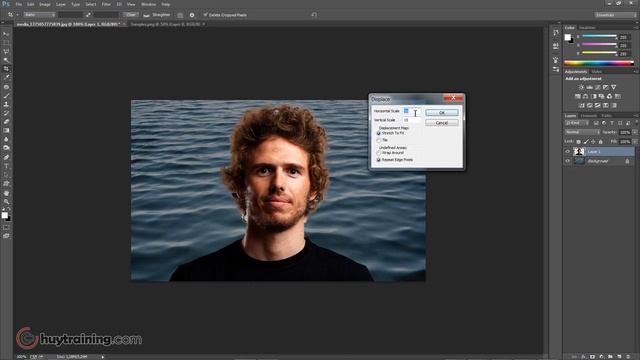
Task: Open the crop tool preset picker arrow
Action: coord(17,15)
